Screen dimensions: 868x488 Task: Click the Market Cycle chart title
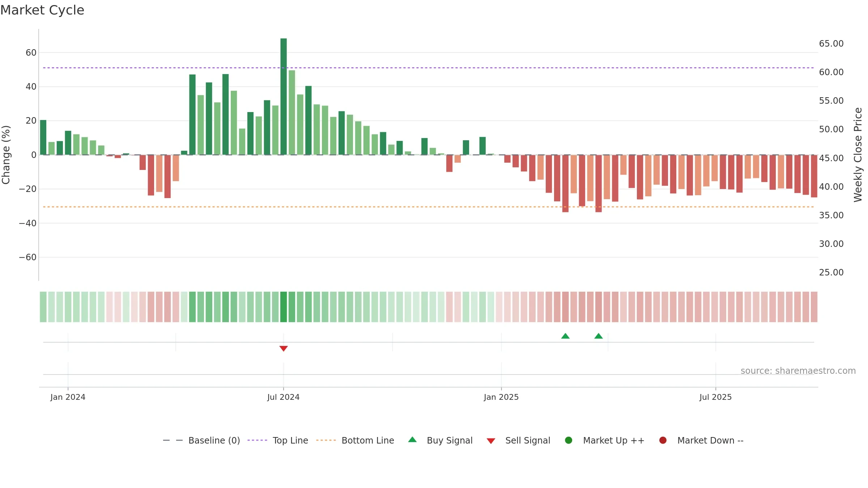coord(42,10)
